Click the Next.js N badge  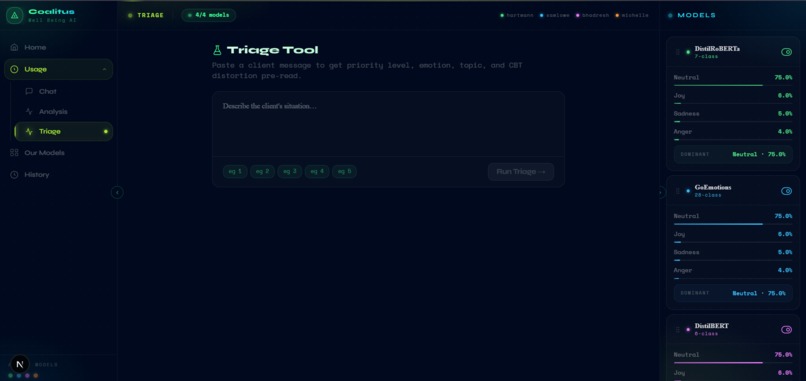tap(20, 364)
